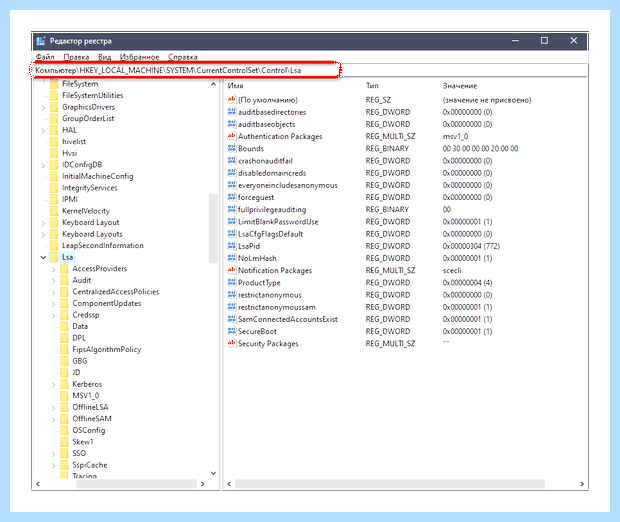Click the LimitBlankPasswordUse value icon
Screen dimensions: 620x522
[x=232, y=221]
